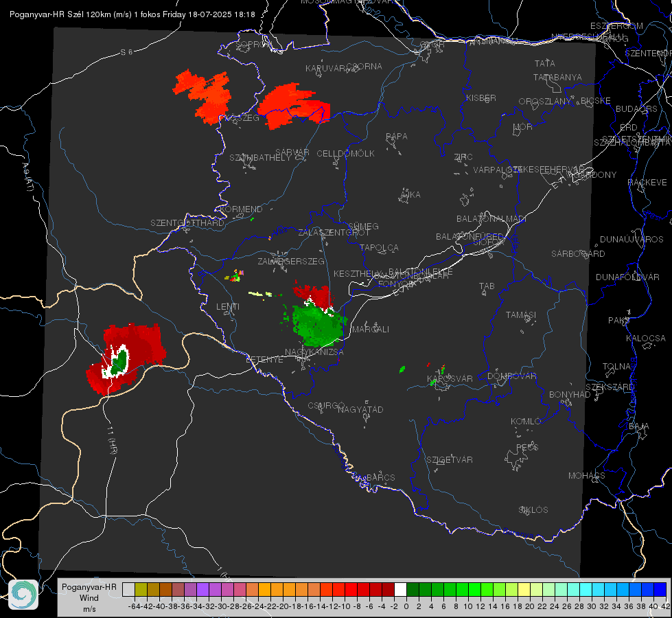672x618 pixels.
Task: Click the SZOMBATHELY city label
Action: (260, 157)
